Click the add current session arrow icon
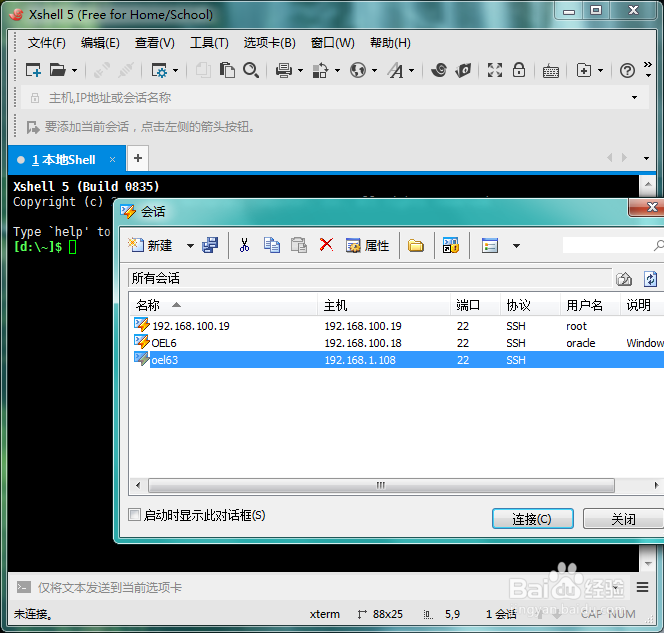Image resolution: width=664 pixels, height=633 pixels. tap(33, 127)
